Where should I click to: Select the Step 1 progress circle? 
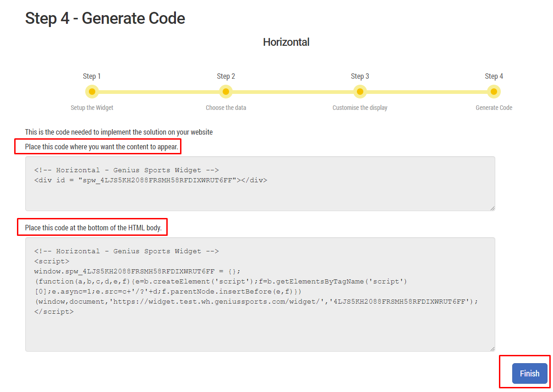point(92,92)
